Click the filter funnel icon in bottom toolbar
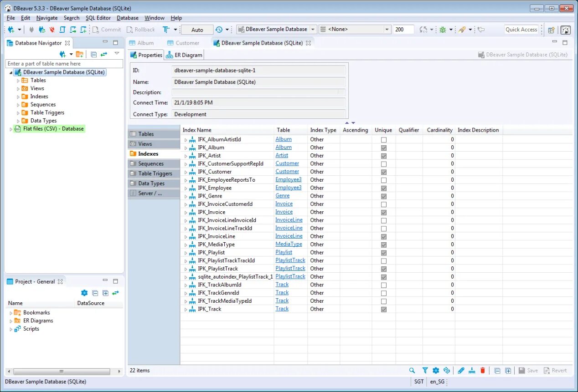Screen dimensions: 578x392 click(x=425, y=371)
